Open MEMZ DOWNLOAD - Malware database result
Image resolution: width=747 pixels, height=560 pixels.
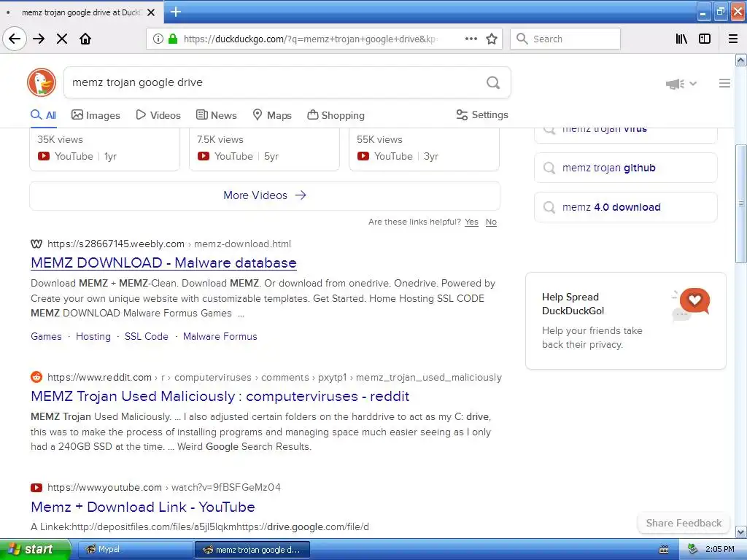point(163,262)
